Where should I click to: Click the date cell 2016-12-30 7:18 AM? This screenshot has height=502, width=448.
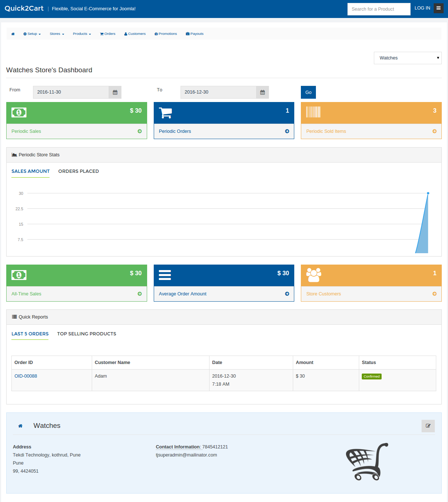[251, 380]
